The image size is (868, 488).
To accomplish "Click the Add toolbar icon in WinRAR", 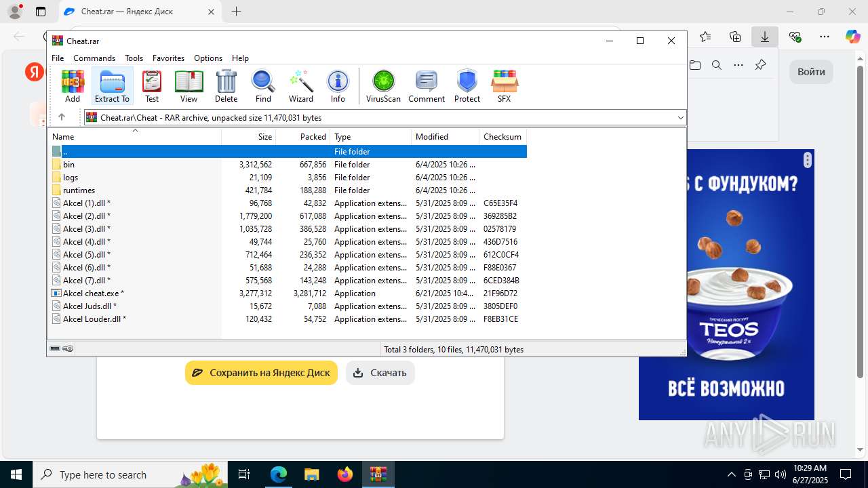I will pos(73,86).
